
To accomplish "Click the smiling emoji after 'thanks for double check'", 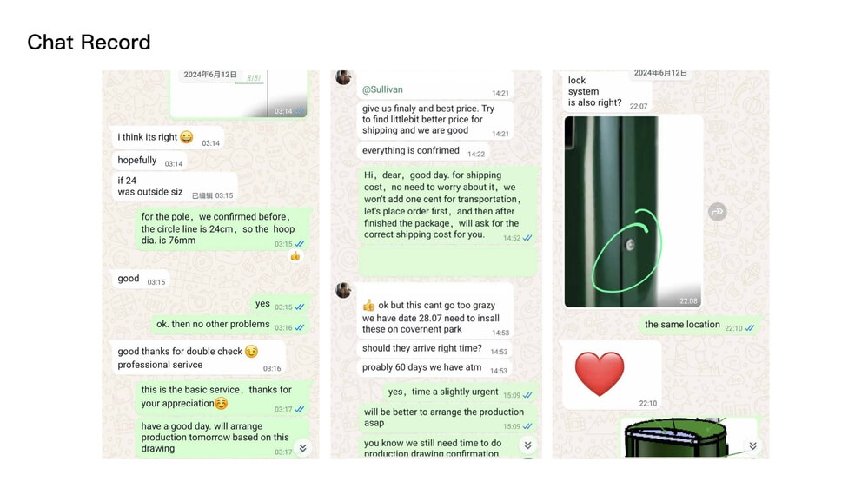I will point(251,352).
